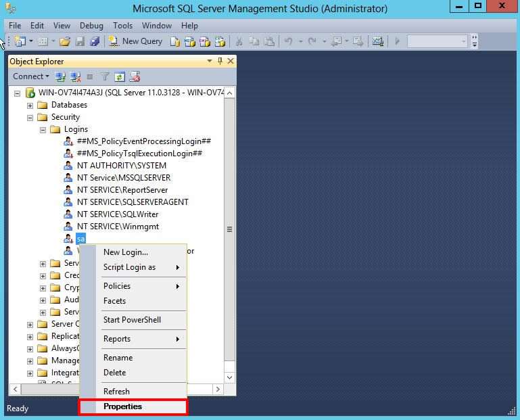Open the View menu
Viewport: 520px width, 420px height.
tap(62, 26)
